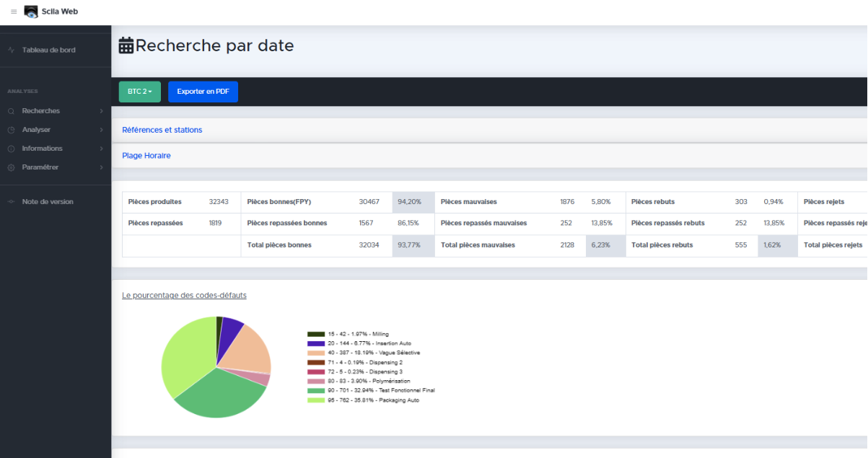Expand the Références et stations section

point(162,130)
